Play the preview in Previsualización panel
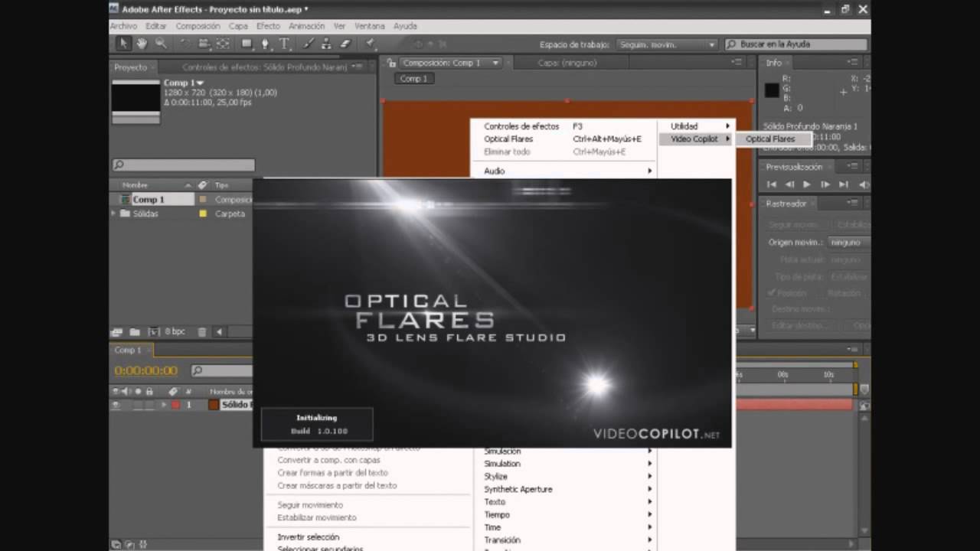This screenshot has width=980, height=551. [807, 184]
